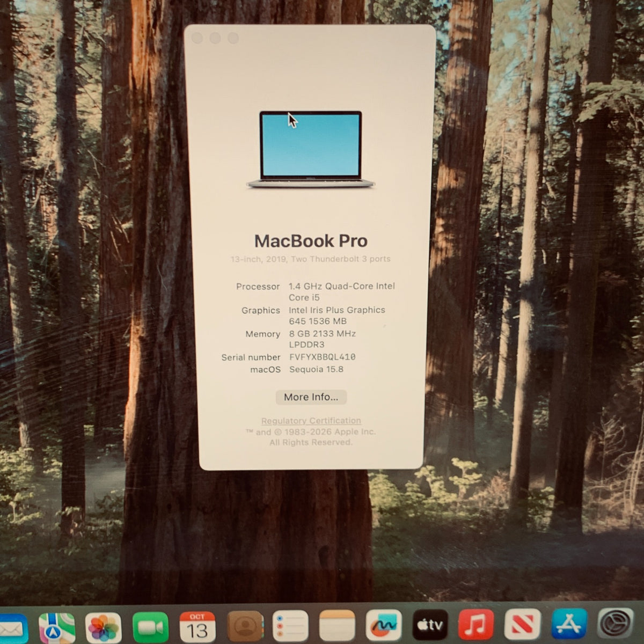Click the serial number FVFYXBBQL410
This screenshot has width=644, height=644.
(323, 357)
